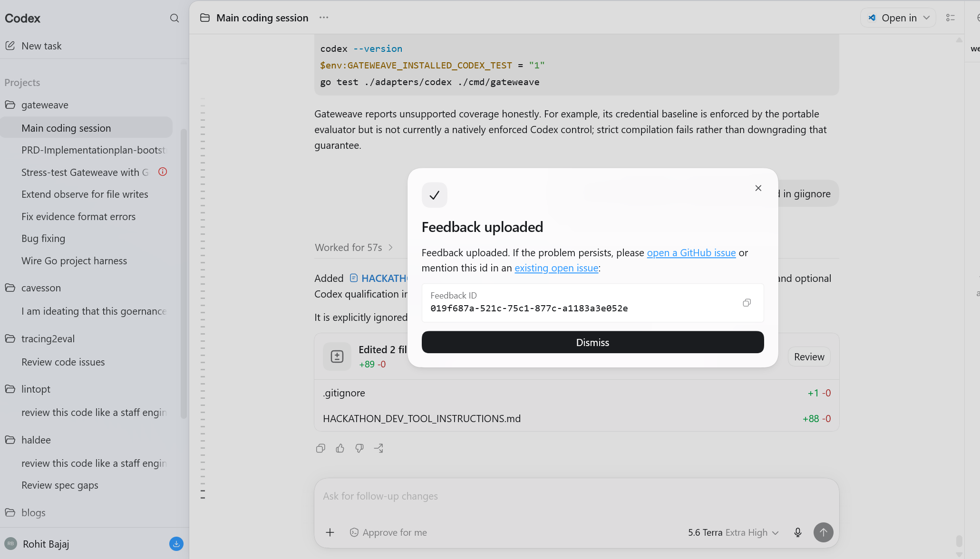Viewport: 980px width, 559px height.
Task: Click the search icon in the sidebar
Action: pos(175,18)
